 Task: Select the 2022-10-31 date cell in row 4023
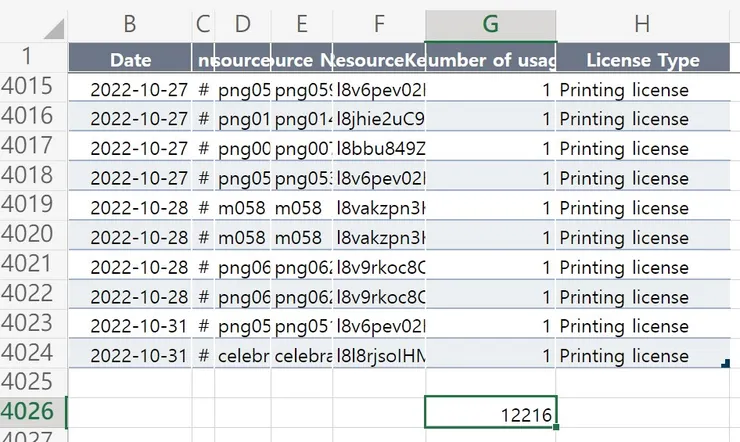[x=138, y=326]
